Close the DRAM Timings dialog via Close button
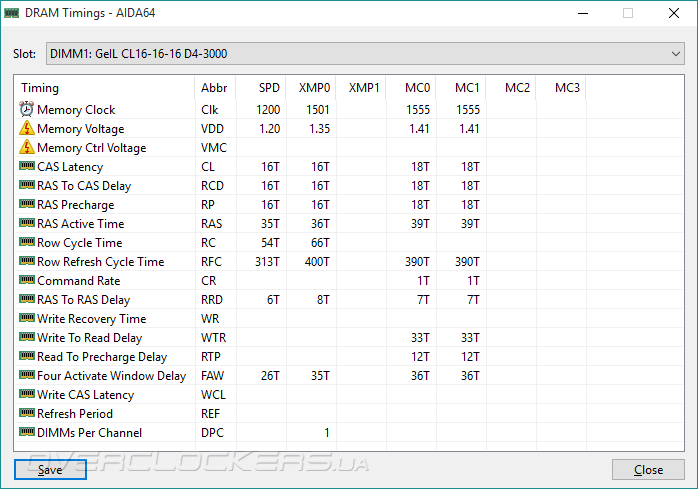Viewport: 698px width, 489px height. coord(648,469)
